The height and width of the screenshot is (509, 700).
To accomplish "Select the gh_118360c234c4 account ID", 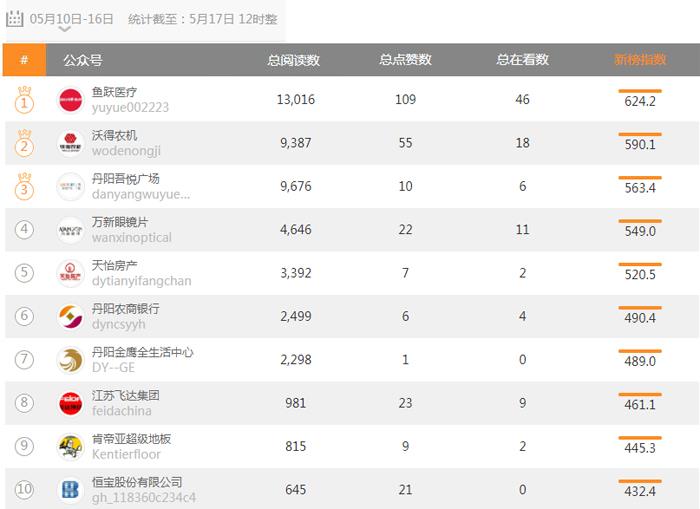I will (x=144, y=497).
